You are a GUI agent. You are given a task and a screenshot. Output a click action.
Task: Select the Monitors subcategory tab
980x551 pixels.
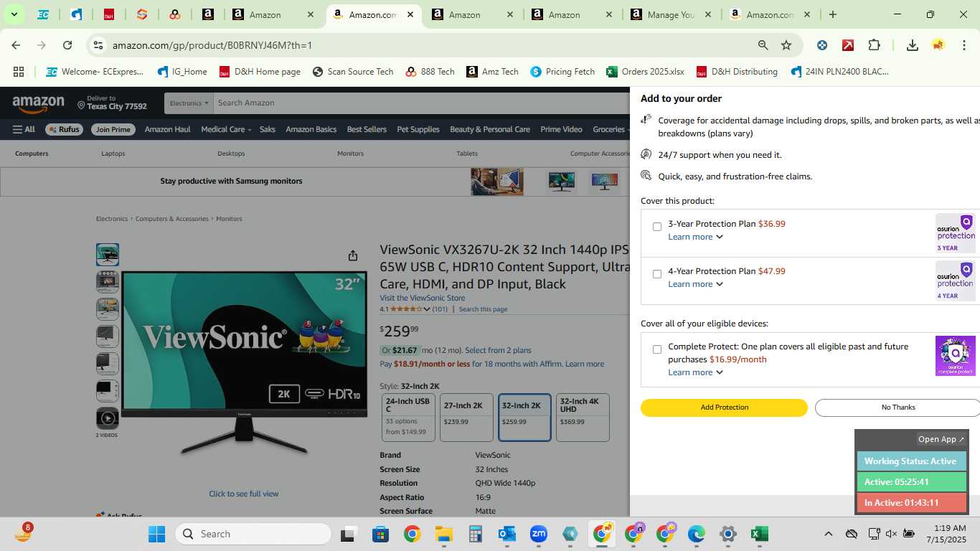[x=350, y=154]
